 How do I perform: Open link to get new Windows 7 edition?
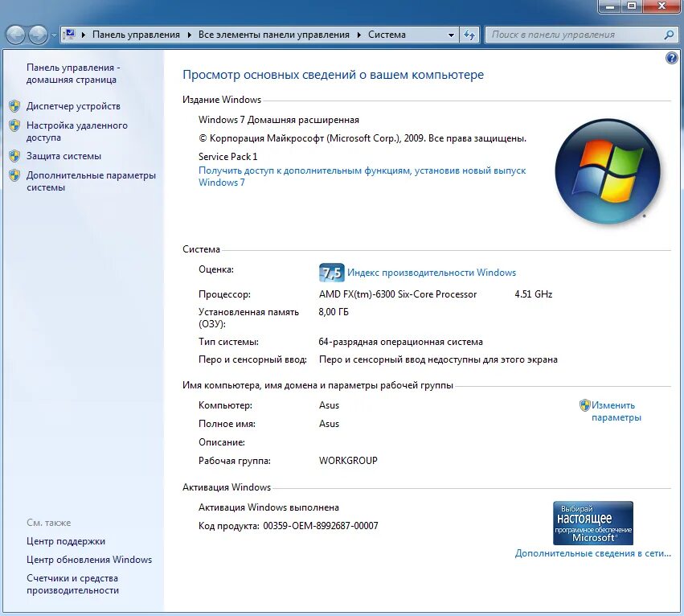362,176
